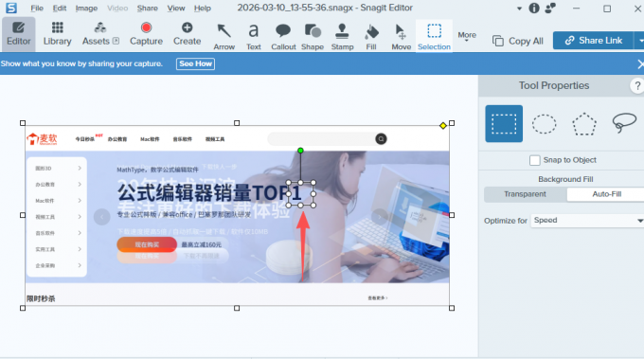The height and width of the screenshot is (359, 644).
Task: Click the Snagit logo icon
Action: click(x=11, y=8)
